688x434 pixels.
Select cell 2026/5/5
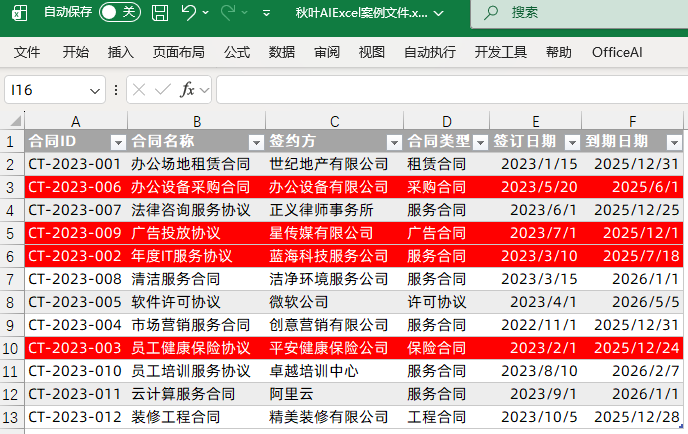pos(633,302)
